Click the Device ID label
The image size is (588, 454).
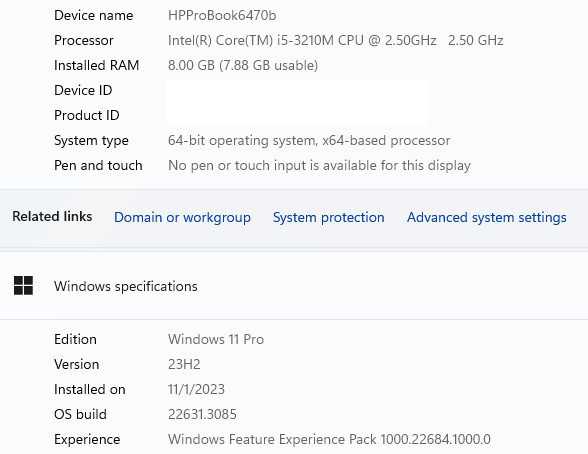coord(83,90)
